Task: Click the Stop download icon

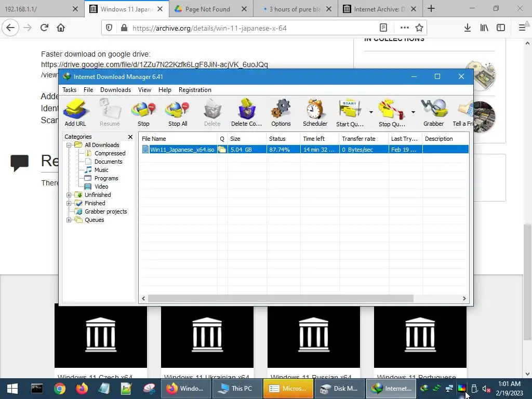Action: (x=143, y=113)
